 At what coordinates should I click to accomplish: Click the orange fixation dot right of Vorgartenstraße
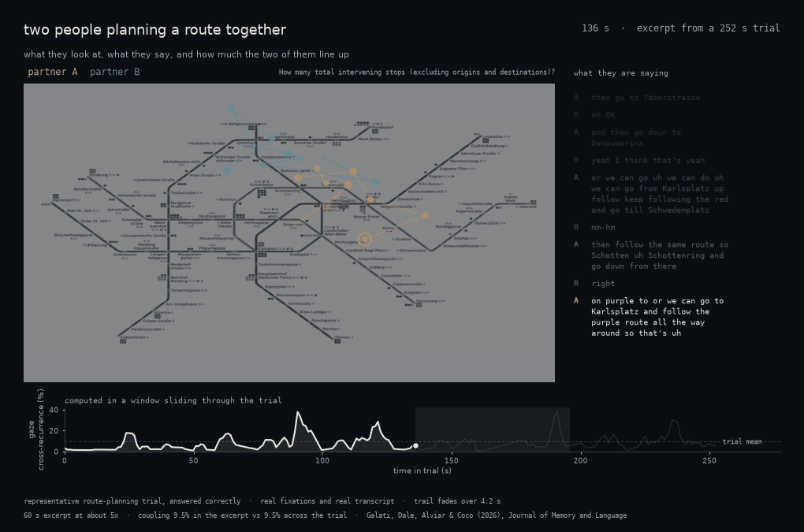tap(425, 216)
